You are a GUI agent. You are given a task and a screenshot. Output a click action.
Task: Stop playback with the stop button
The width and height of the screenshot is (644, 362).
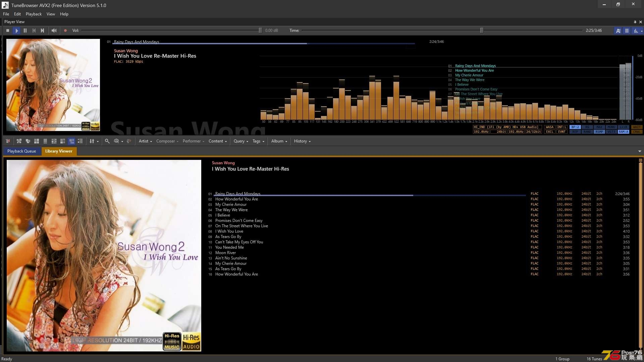pyautogui.click(x=8, y=31)
